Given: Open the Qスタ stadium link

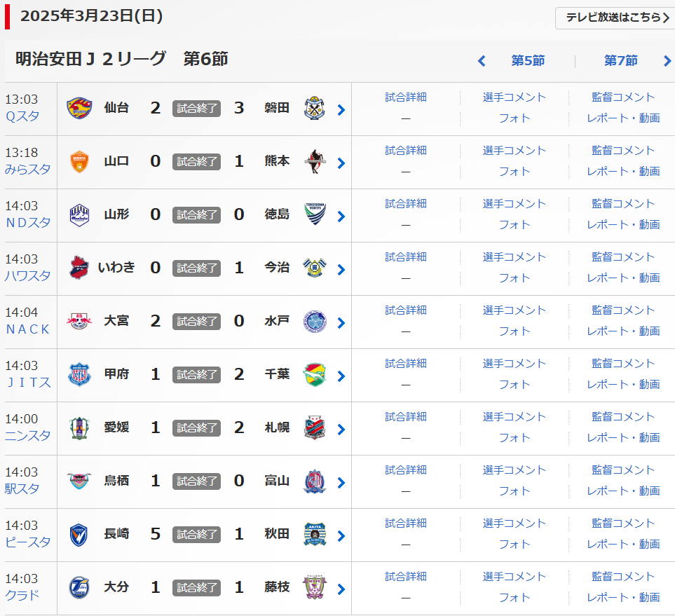Looking at the screenshot, I should pyautogui.click(x=22, y=116).
